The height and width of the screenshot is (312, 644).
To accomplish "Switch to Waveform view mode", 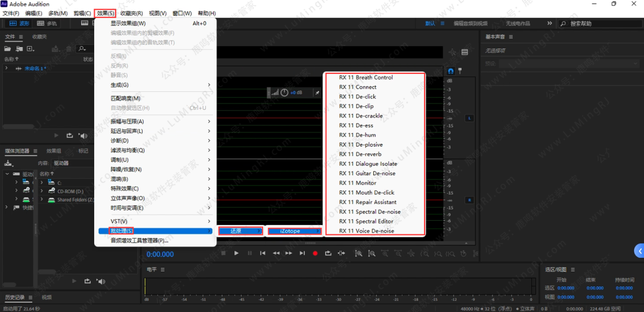I will [x=18, y=23].
